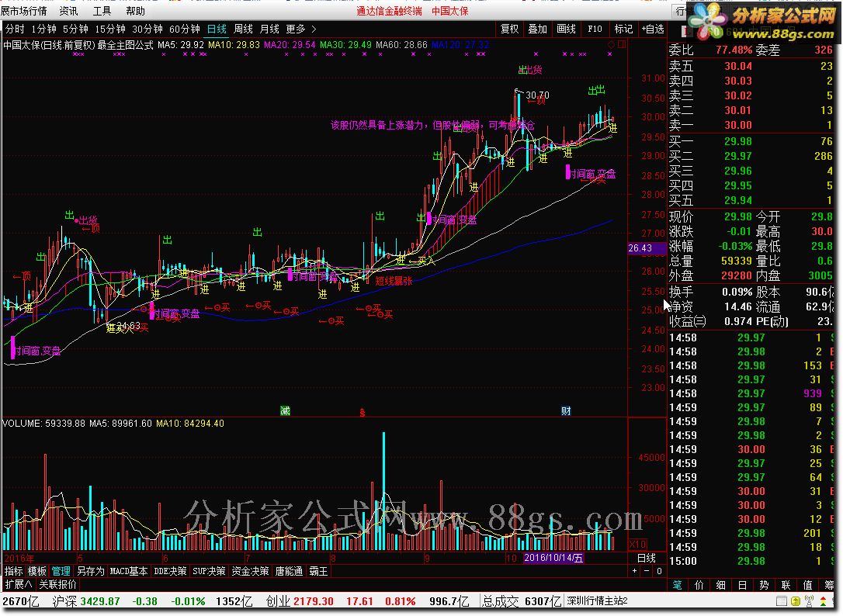Image resolution: width=843 pixels, height=616 pixels.
Task: Select the 值 value tab
Action: pos(807,585)
